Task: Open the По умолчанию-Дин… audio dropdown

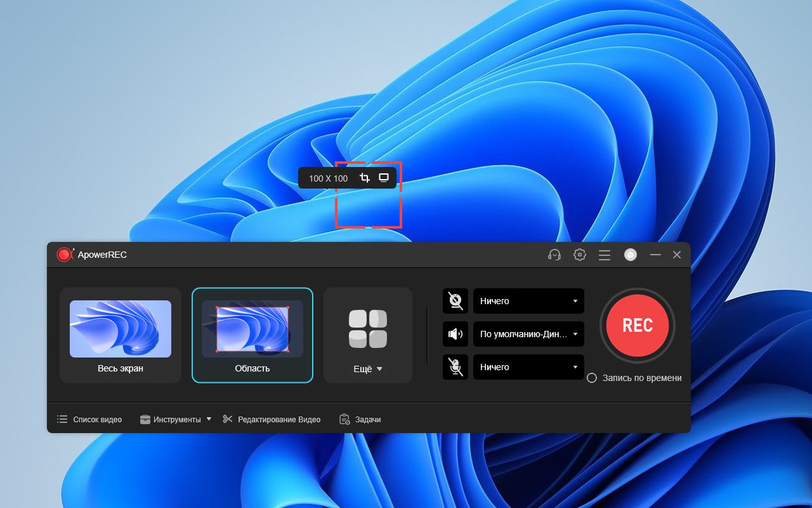Action: pyautogui.click(x=528, y=334)
